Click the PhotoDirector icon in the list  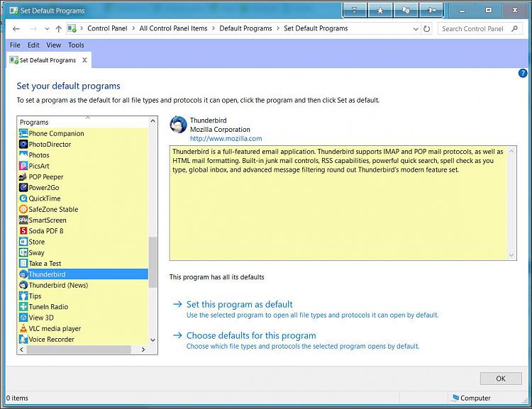click(23, 144)
